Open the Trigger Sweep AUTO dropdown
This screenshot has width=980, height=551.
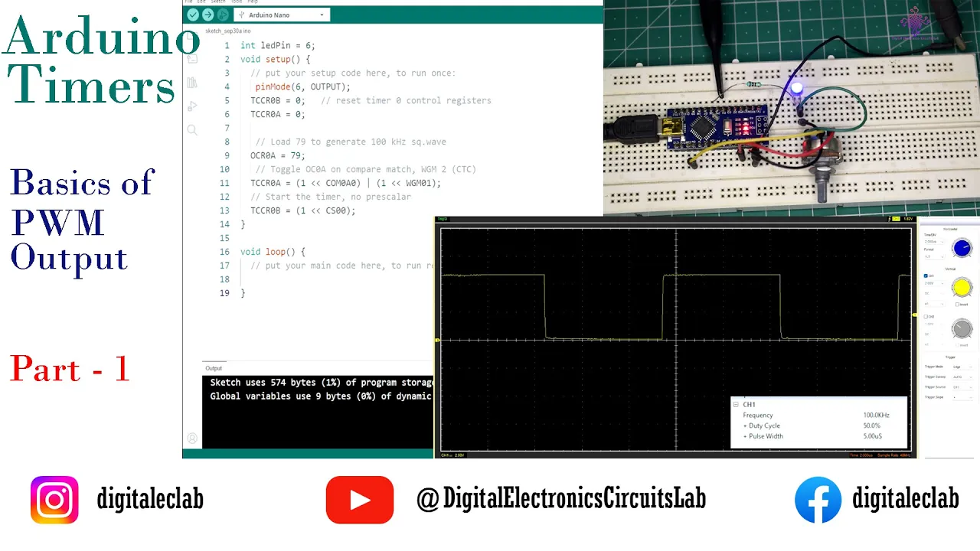pyautogui.click(x=962, y=377)
